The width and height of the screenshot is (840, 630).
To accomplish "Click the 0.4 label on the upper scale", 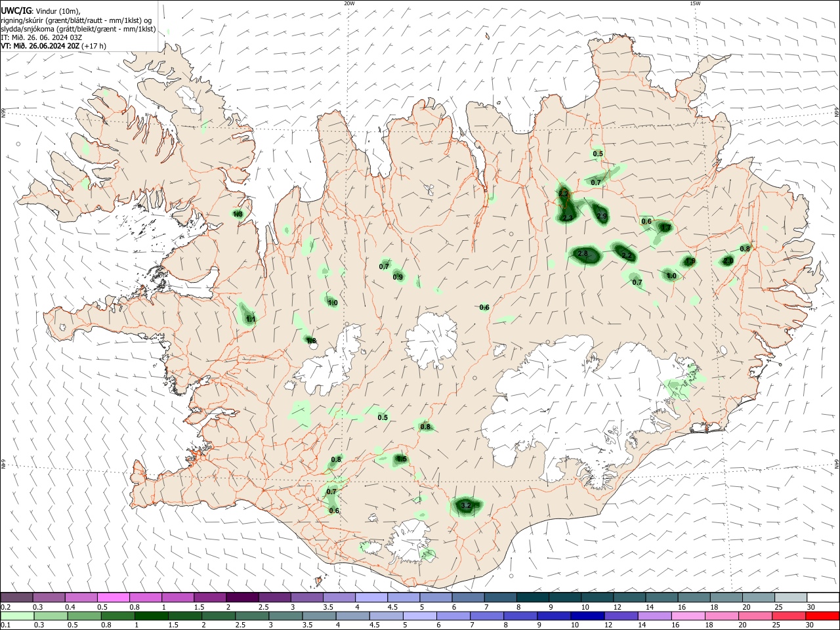I will 70,608.
